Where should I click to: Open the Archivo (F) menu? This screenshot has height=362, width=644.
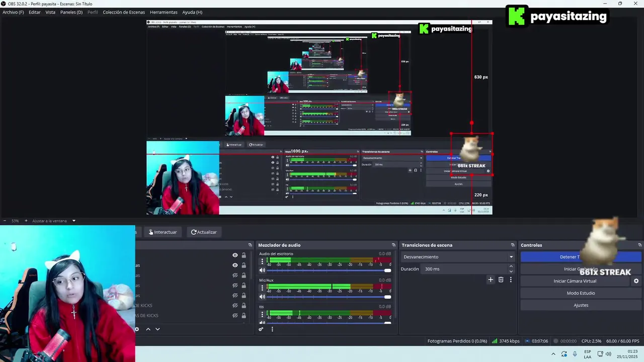(13, 12)
